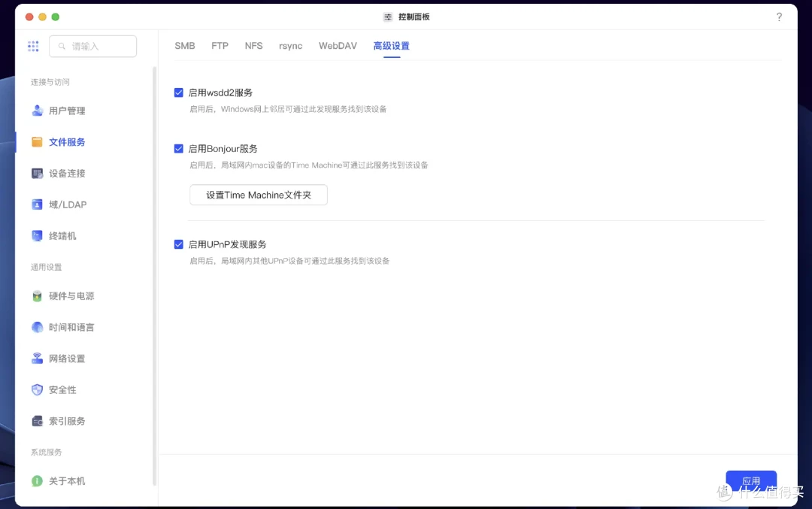Viewport: 812px width, 509px height.
Task: Click the 时间和语言 globe icon
Action: click(38, 327)
